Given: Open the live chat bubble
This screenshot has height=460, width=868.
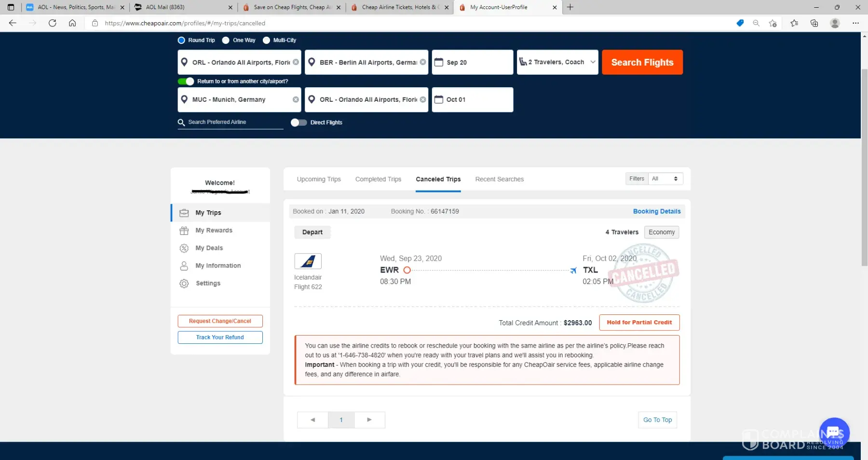Looking at the screenshot, I should (x=834, y=433).
